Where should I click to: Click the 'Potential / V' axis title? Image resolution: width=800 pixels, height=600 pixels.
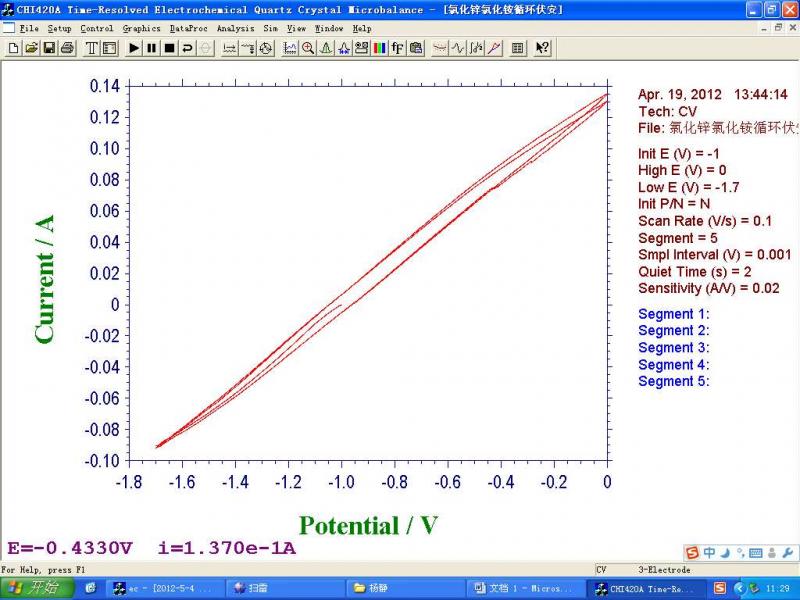pos(368,526)
